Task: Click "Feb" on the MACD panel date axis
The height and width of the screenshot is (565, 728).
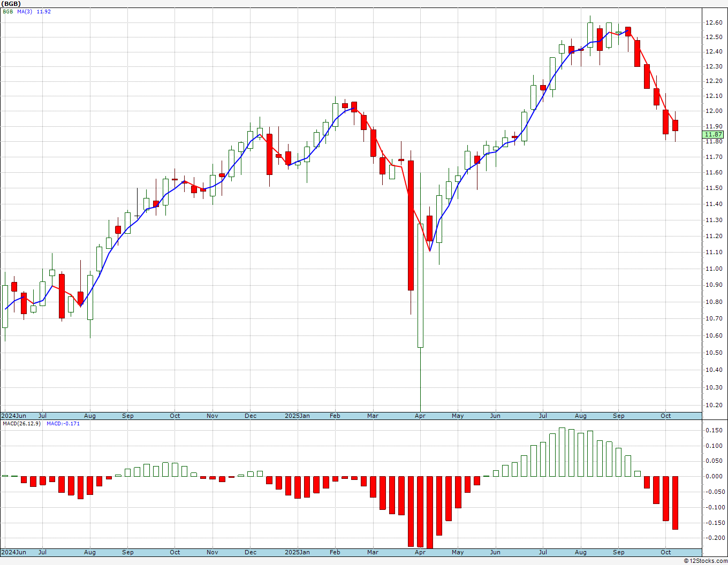Action: coord(335,552)
